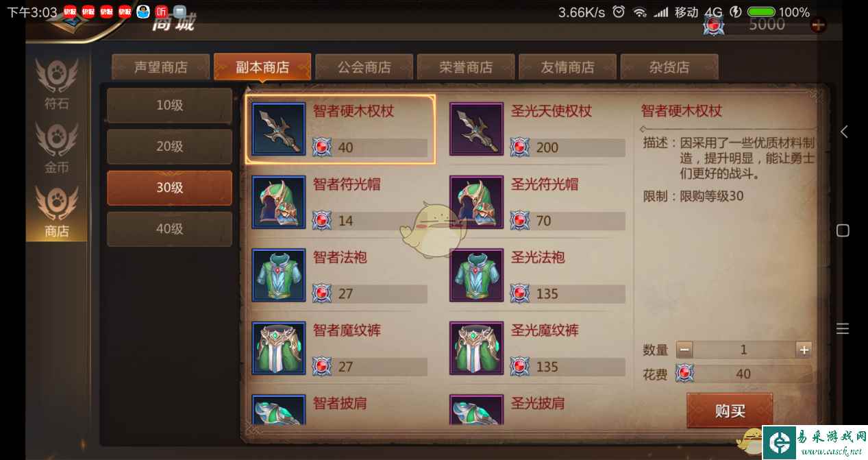Click the quantity value field showing 1

(744, 350)
